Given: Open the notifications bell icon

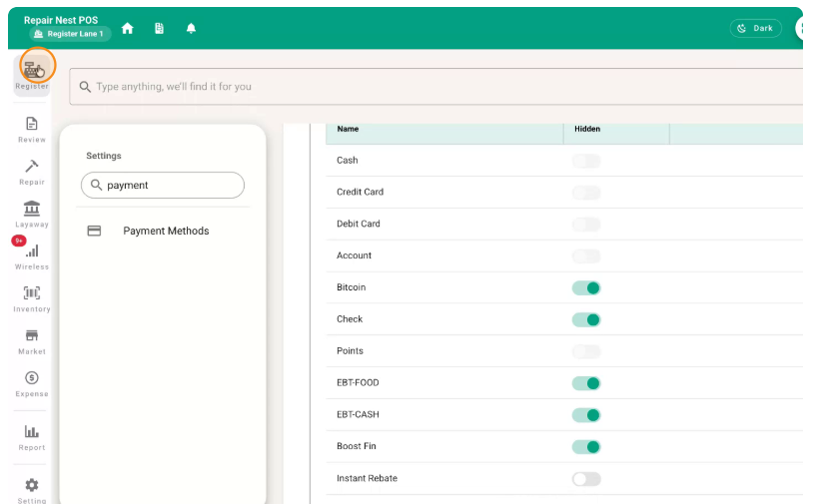Looking at the screenshot, I should click(191, 29).
